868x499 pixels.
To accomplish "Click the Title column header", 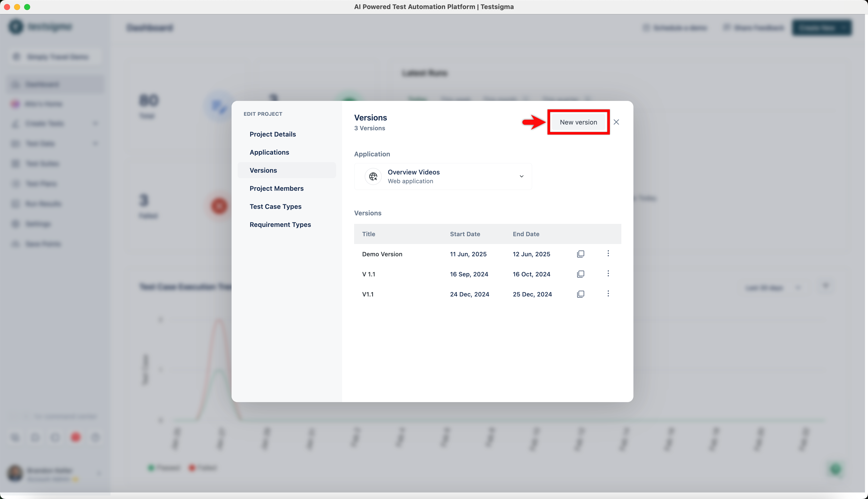I will coord(368,234).
